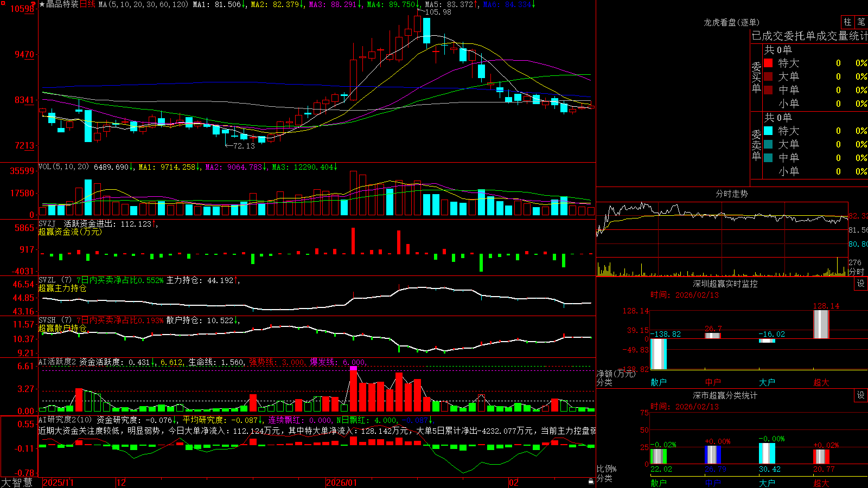Click the MA5: 83.372 value
Screen dimensions: 868x488
click(451, 4)
